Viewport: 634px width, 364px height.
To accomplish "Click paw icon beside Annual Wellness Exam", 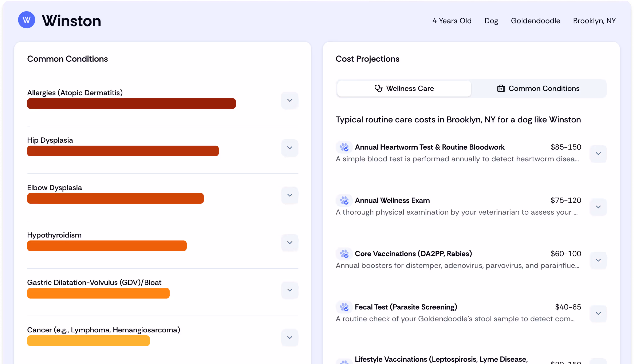I will pos(344,200).
